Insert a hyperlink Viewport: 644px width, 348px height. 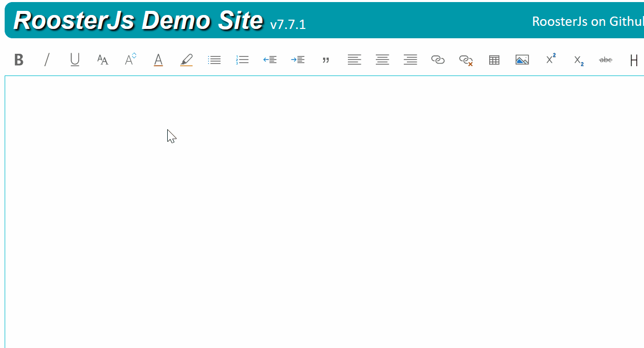pos(437,59)
